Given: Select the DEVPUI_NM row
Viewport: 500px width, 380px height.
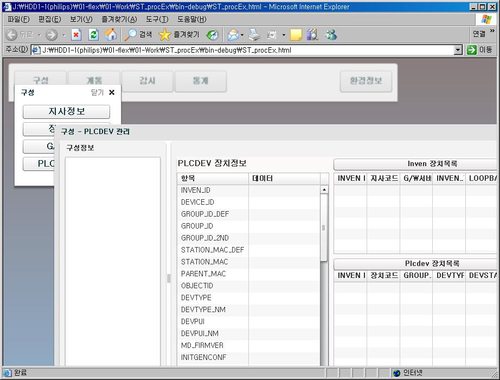Looking at the screenshot, I should click(x=248, y=333).
